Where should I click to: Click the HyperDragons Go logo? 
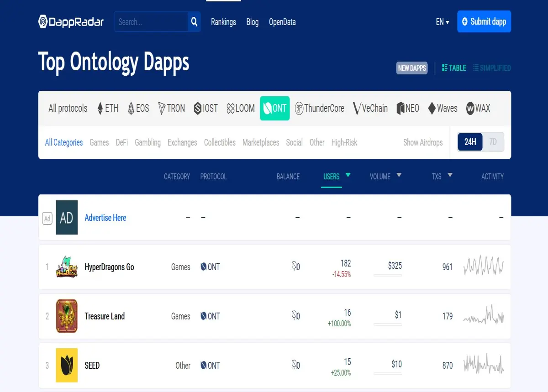pos(67,267)
